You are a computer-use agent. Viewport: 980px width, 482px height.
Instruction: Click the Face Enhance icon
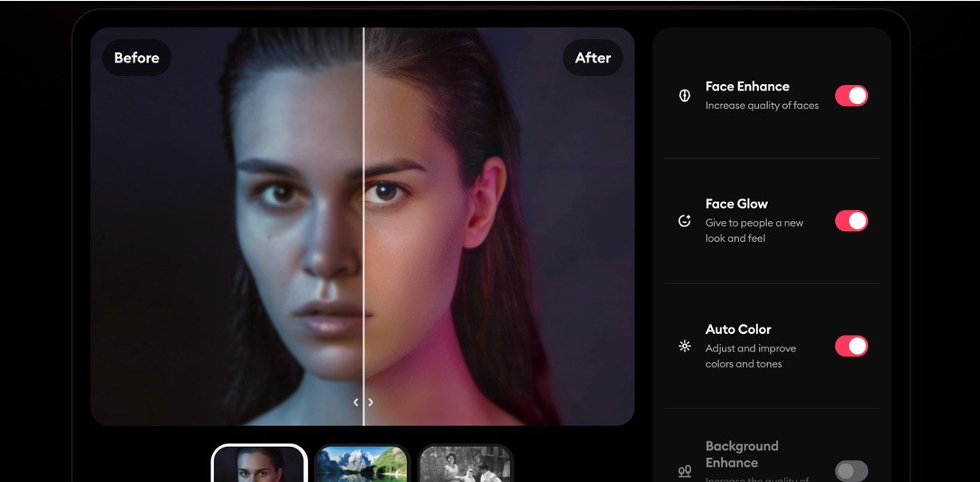click(685, 96)
